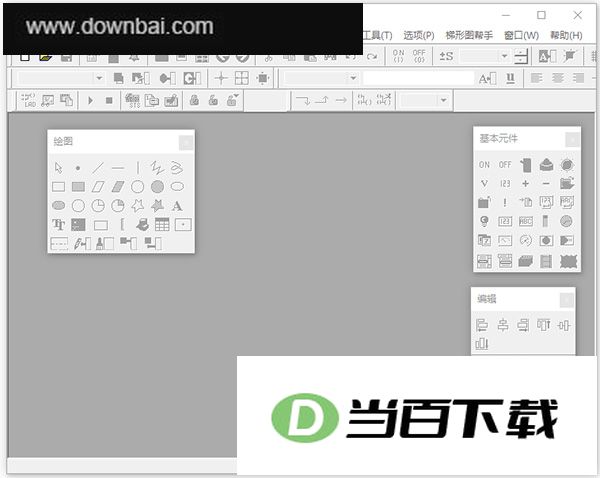Screen dimensions: 600x478
Task: Add ON bit button from 基本元件
Action: pyautogui.click(x=484, y=165)
